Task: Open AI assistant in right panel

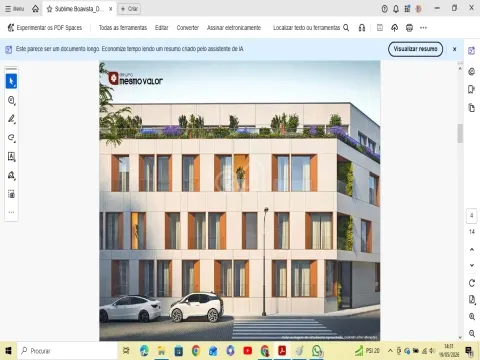Action: [471, 51]
